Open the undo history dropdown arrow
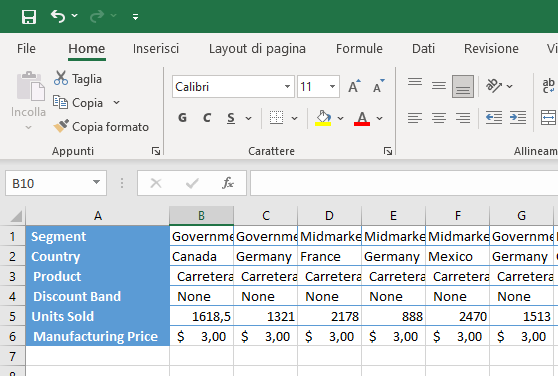558x376 pixels. 75,16
